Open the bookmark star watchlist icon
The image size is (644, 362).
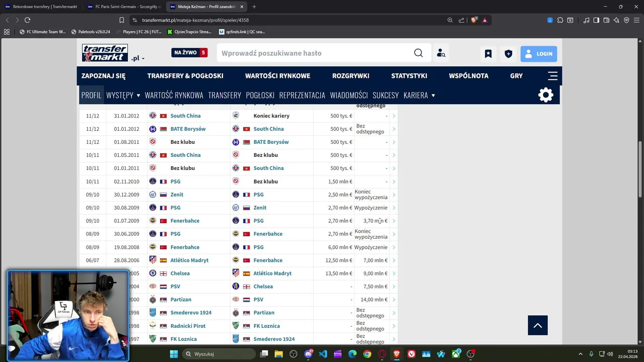[488, 54]
